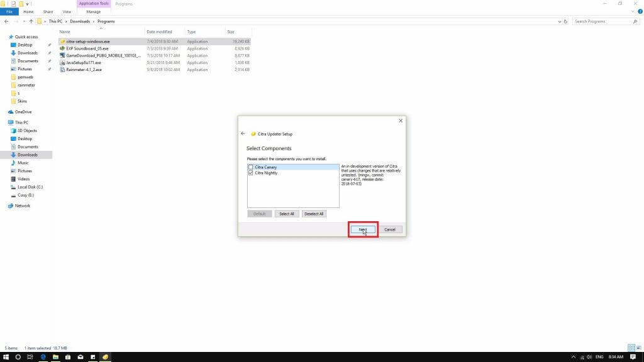Open Cortana search circle on taskbar
644x362 pixels.
coord(18,357)
